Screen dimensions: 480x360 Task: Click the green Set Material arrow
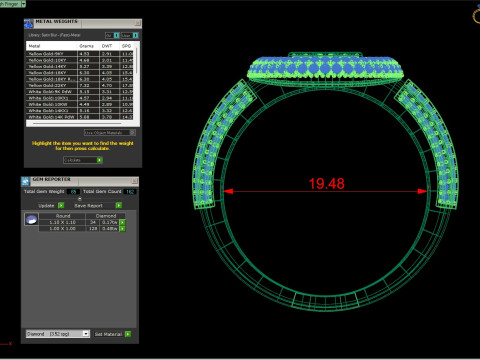click(x=128, y=334)
